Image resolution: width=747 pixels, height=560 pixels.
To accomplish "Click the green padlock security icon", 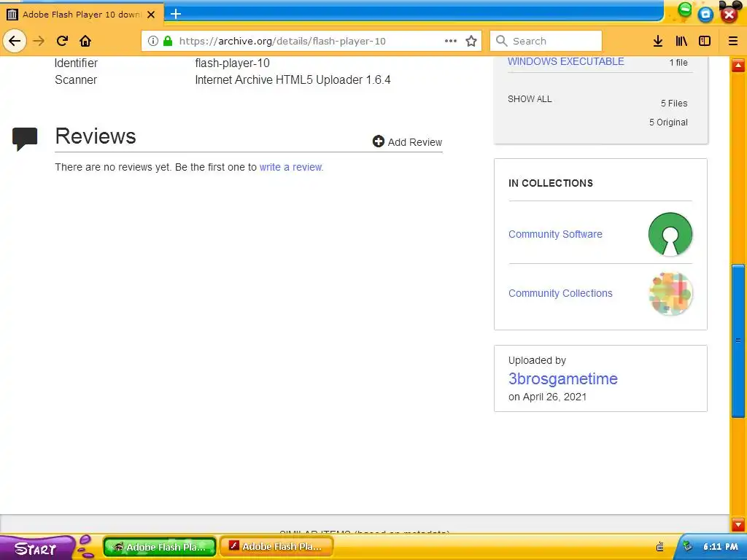I will pos(168,41).
